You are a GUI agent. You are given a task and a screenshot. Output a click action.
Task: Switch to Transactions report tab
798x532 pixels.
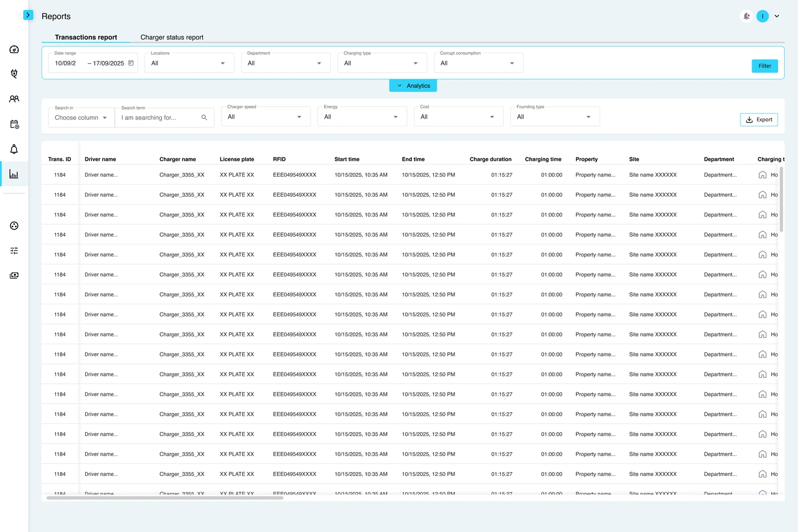[86, 37]
